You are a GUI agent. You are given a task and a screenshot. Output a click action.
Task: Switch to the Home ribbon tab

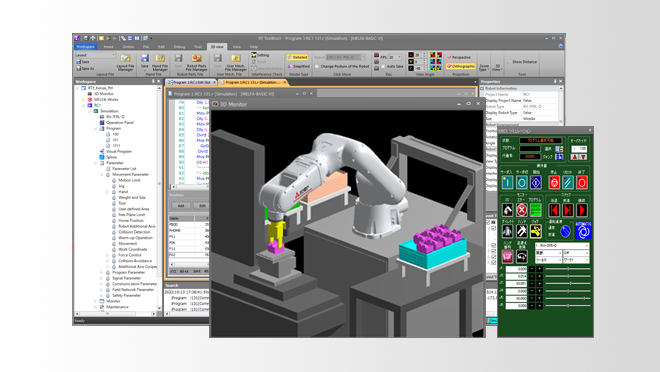[x=109, y=47]
